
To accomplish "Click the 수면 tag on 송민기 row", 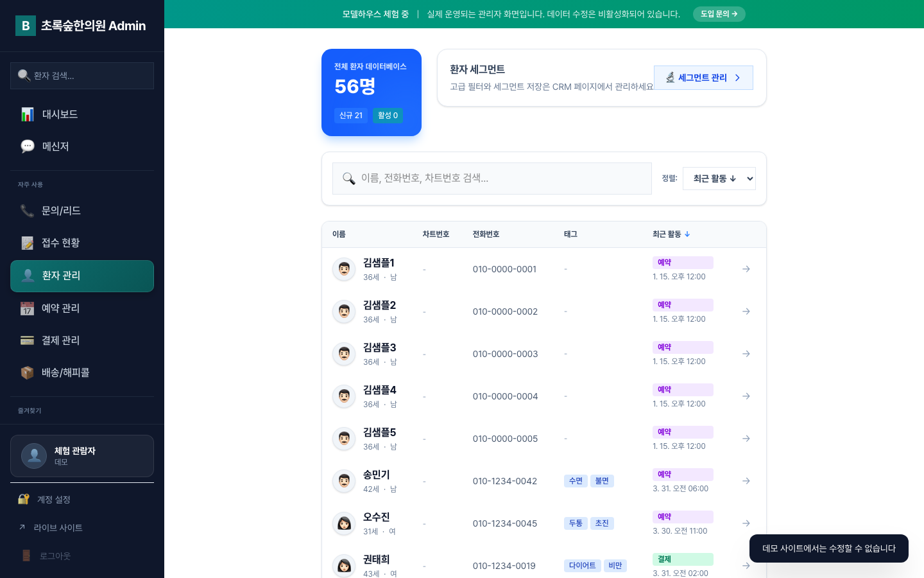I will pos(576,481).
